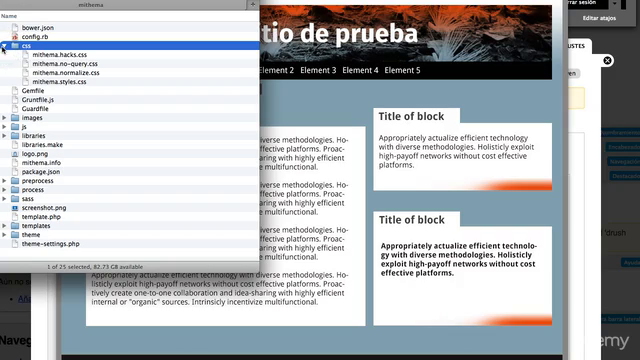The image size is (640, 360).
Task: Select the Gemfile name
Action: (x=33, y=91)
